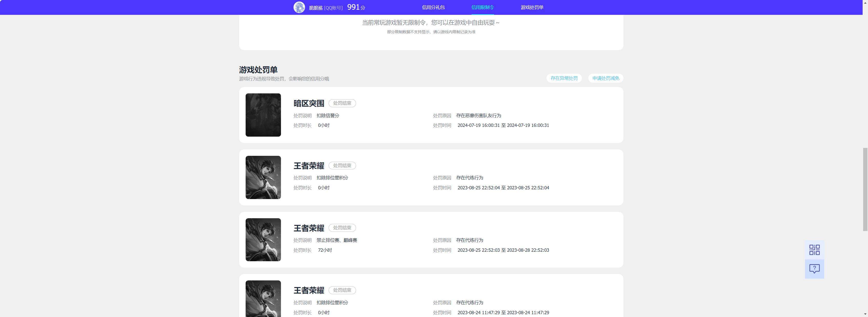Click the user avatar in top bar
868x317 pixels.
coord(299,7)
